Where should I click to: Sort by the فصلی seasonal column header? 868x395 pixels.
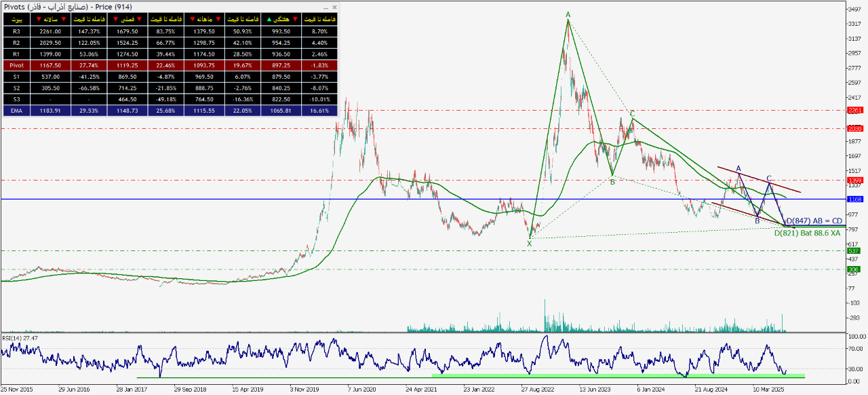(x=126, y=20)
